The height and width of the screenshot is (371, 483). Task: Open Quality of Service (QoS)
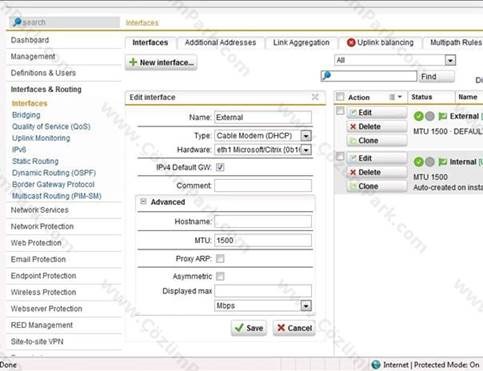[x=51, y=127]
